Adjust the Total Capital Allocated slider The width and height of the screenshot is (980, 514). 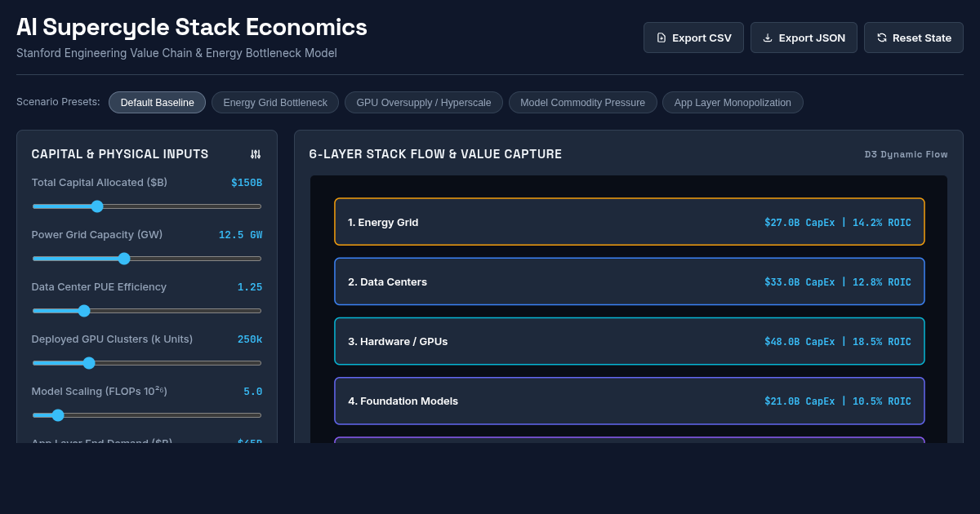click(x=147, y=206)
